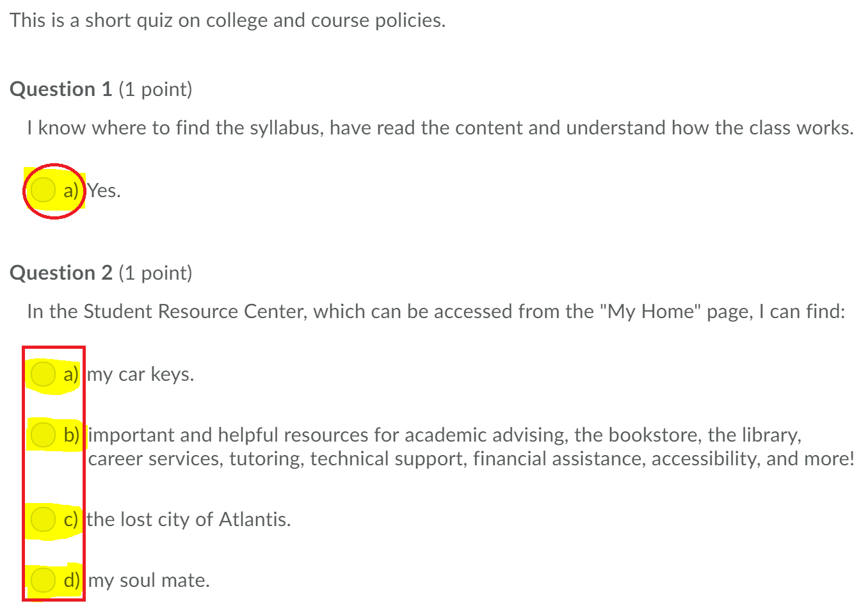Viewport: 868px width, 608px height.
Task: Select answer d) 'my soul mate' in Question 2
Action: pyautogui.click(x=42, y=580)
